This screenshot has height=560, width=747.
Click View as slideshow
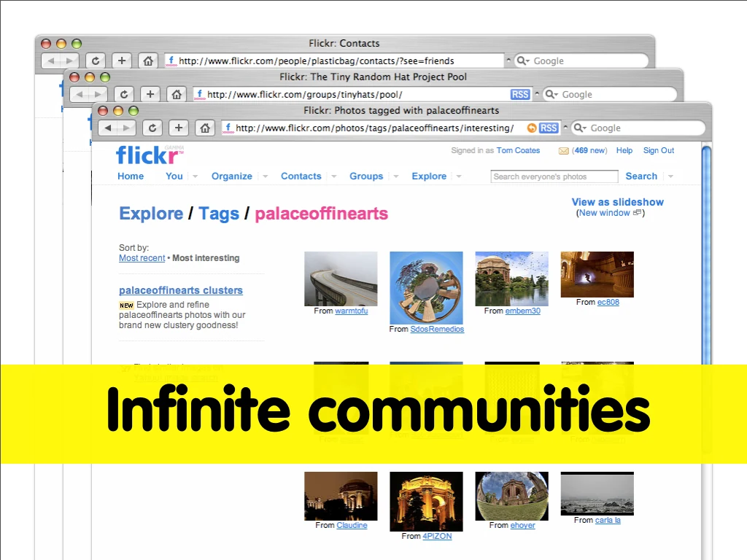point(617,202)
